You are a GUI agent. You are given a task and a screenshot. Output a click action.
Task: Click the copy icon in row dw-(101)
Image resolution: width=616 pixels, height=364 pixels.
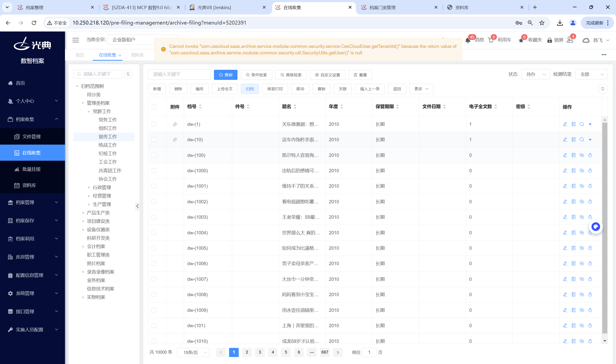click(x=582, y=326)
